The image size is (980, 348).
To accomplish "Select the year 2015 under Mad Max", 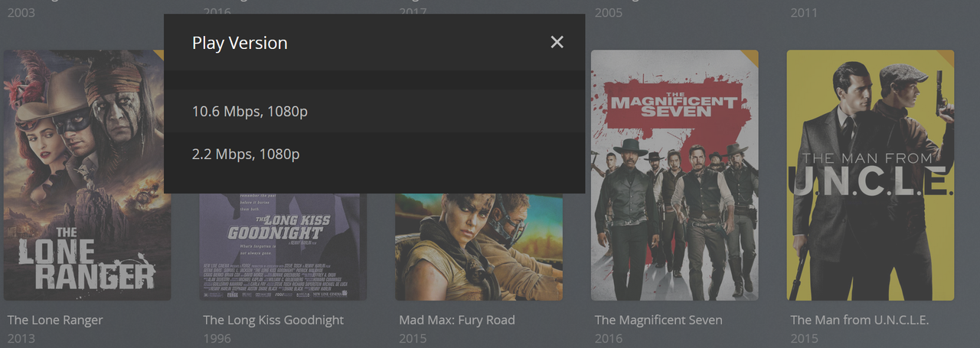I will pos(413,338).
